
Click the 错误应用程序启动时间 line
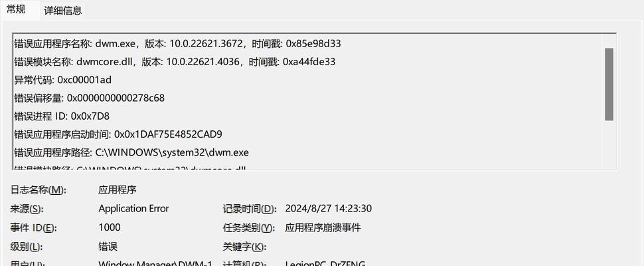pos(118,134)
